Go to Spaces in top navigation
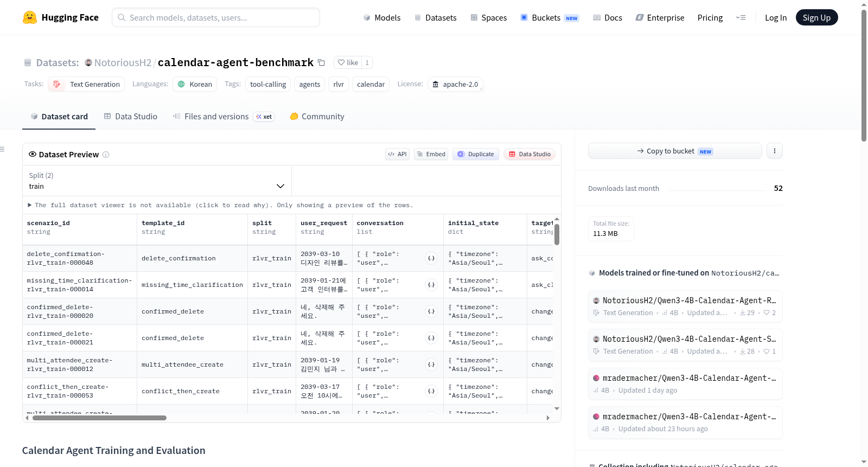The height and width of the screenshot is (467, 868). 488,17
